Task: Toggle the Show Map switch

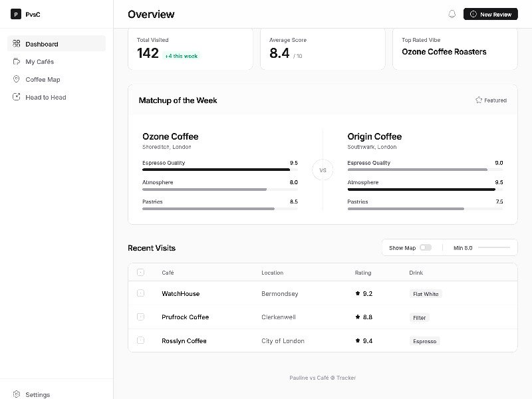Action: pos(426,247)
